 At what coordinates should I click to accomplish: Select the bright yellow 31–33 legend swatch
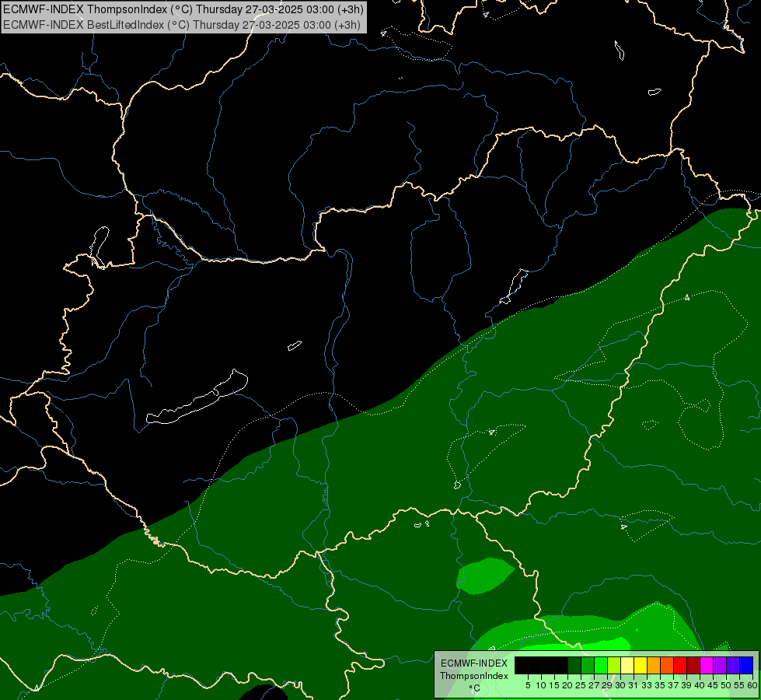pos(641,665)
